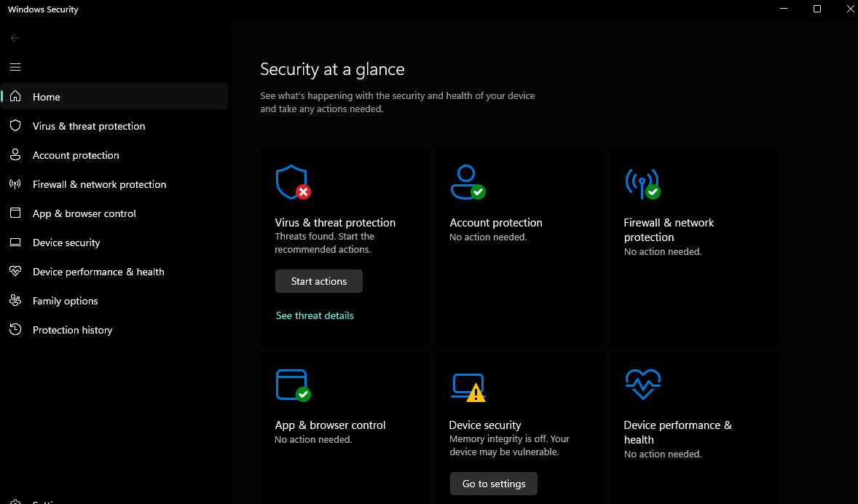Open the Firewall & network protection tile heading
Viewport: 858px width, 504px height.
669,229
